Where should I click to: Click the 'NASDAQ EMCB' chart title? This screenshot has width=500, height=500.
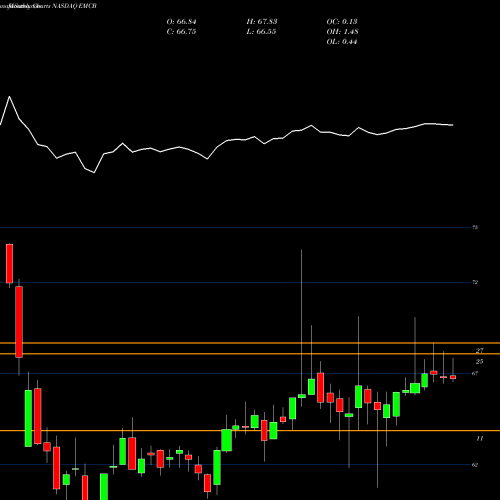(73, 6)
